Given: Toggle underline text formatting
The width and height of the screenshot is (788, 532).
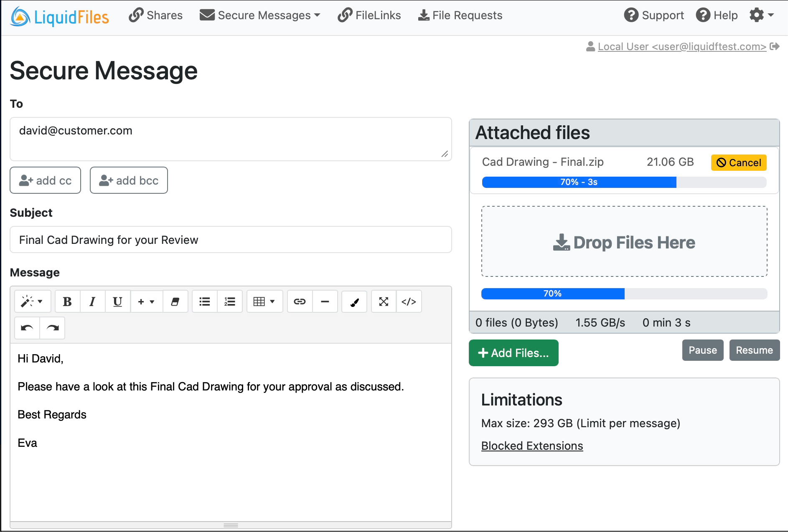Looking at the screenshot, I should (117, 301).
